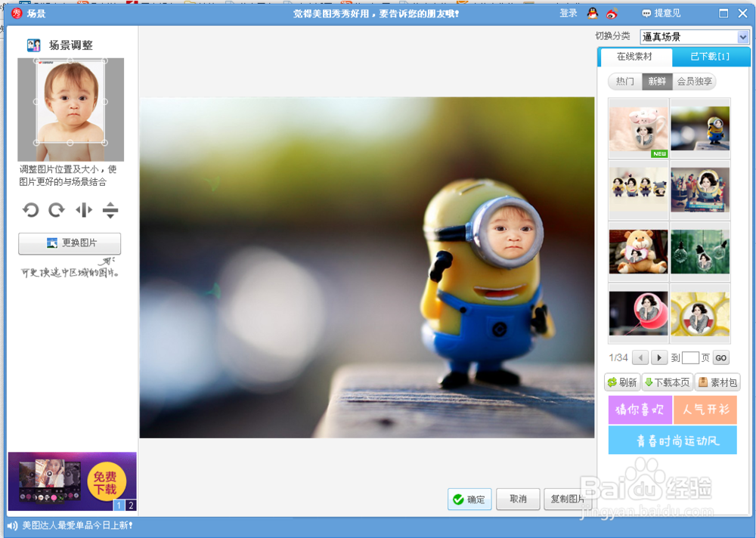Open the 提意见 feedback link
The width and height of the screenshot is (756, 538).
coord(661,14)
